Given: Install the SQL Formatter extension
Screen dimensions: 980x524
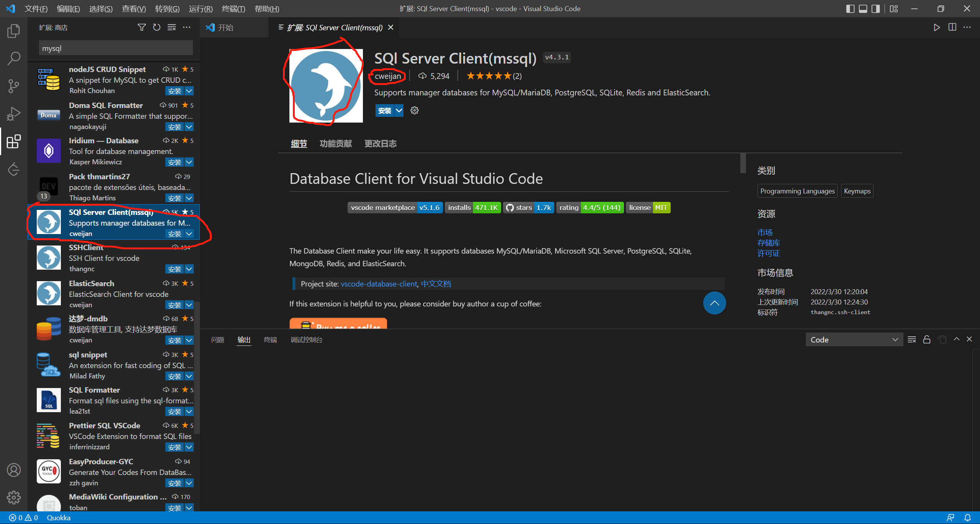Looking at the screenshot, I should 175,411.
